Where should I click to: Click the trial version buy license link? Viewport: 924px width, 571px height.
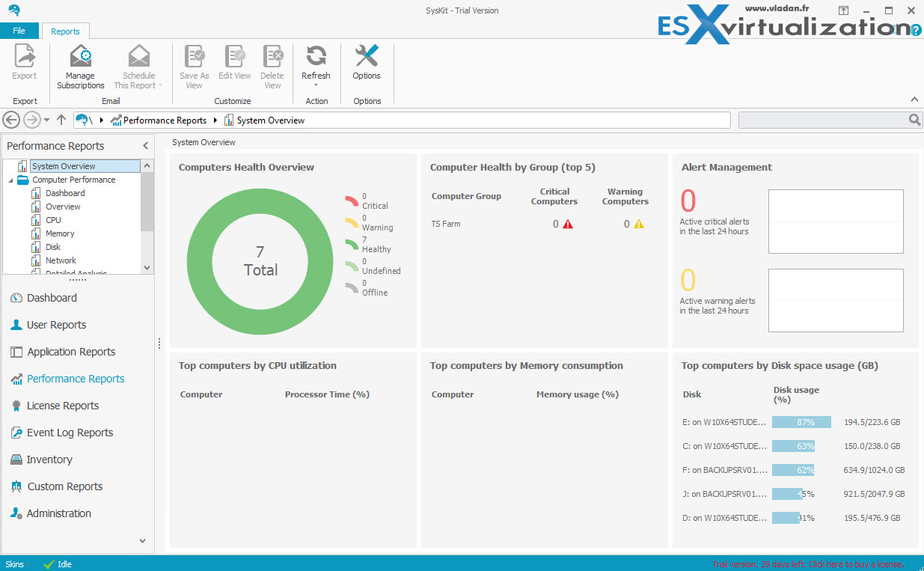coord(808,564)
